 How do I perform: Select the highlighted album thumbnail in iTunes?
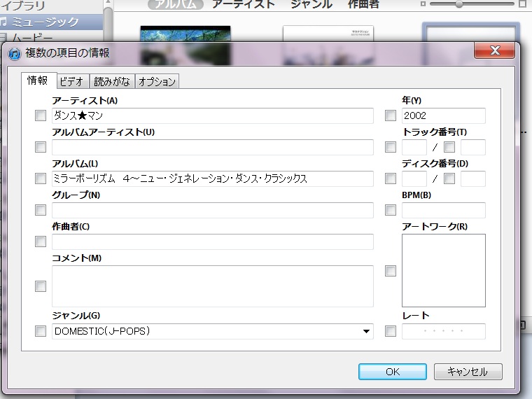tap(471, 33)
